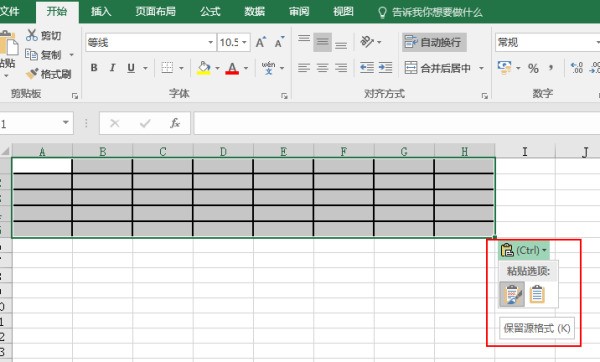Click 告诉我你想要做什么 search box
This screenshot has height=362, width=600.
click(430, 13)
